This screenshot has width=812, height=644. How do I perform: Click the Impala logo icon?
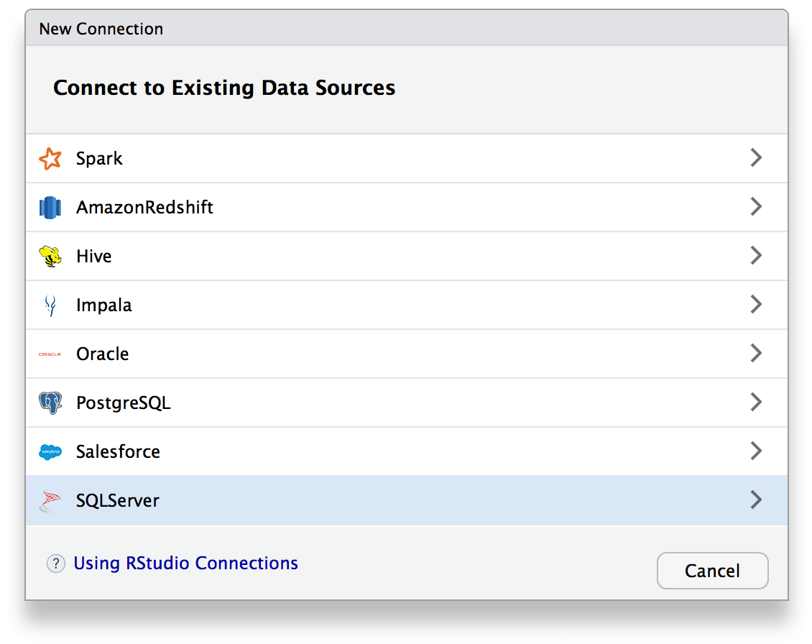click(x=50, y=305)
